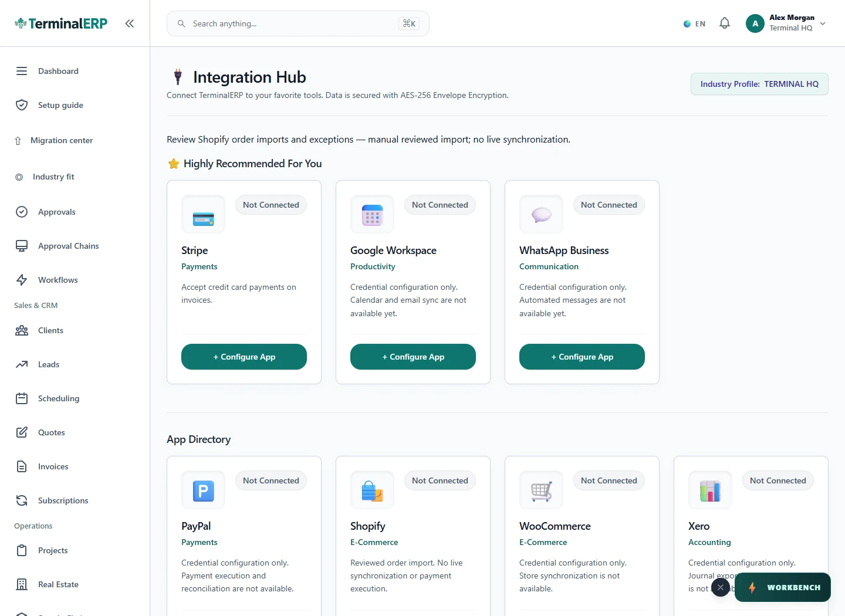
Task: Click the Leads trending arrow icon
Action: coord(22,364)
